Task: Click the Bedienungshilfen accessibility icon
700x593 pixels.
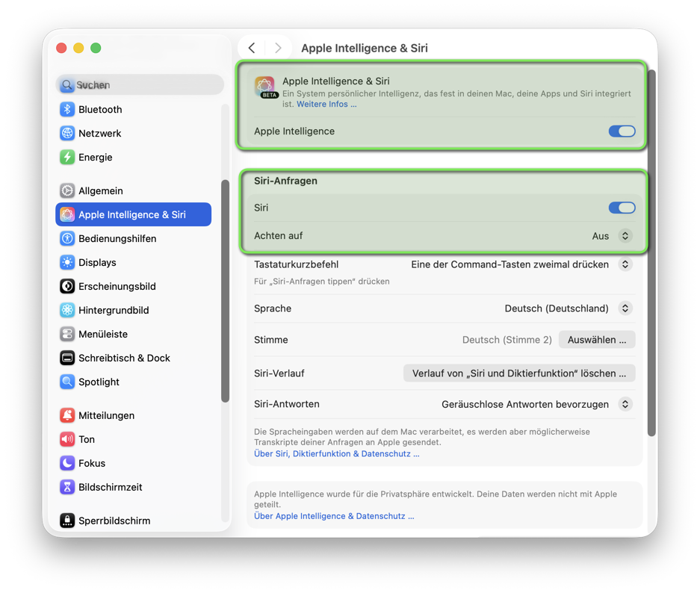Action: [67, 239]
